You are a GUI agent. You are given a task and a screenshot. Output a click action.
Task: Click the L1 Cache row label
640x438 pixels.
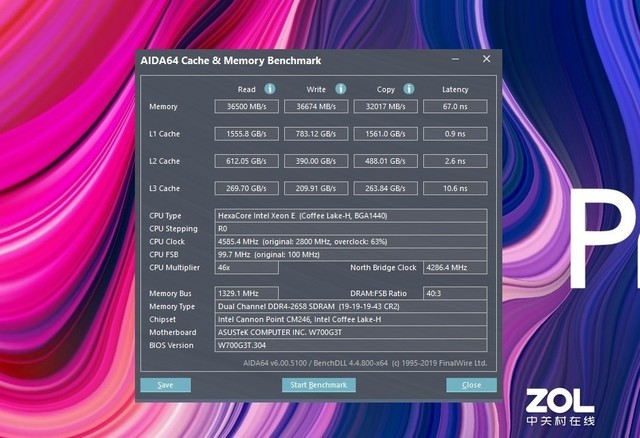pos(164,134)
